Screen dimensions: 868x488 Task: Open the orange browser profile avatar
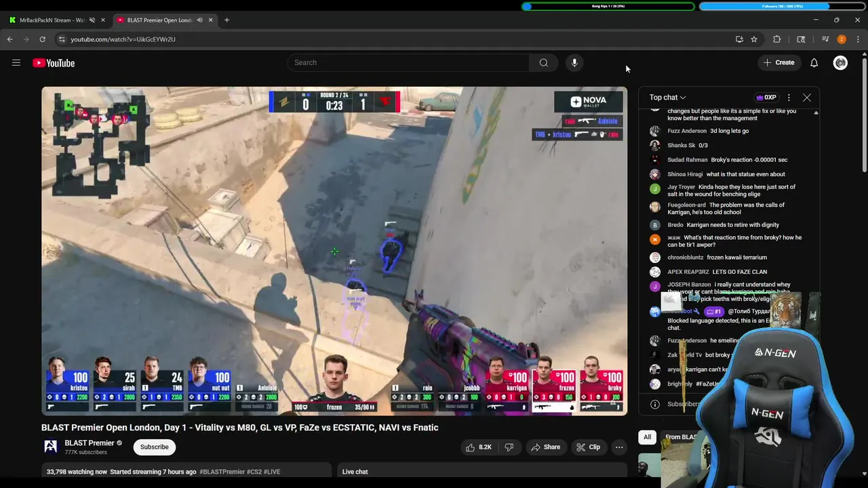pos(842,39)
